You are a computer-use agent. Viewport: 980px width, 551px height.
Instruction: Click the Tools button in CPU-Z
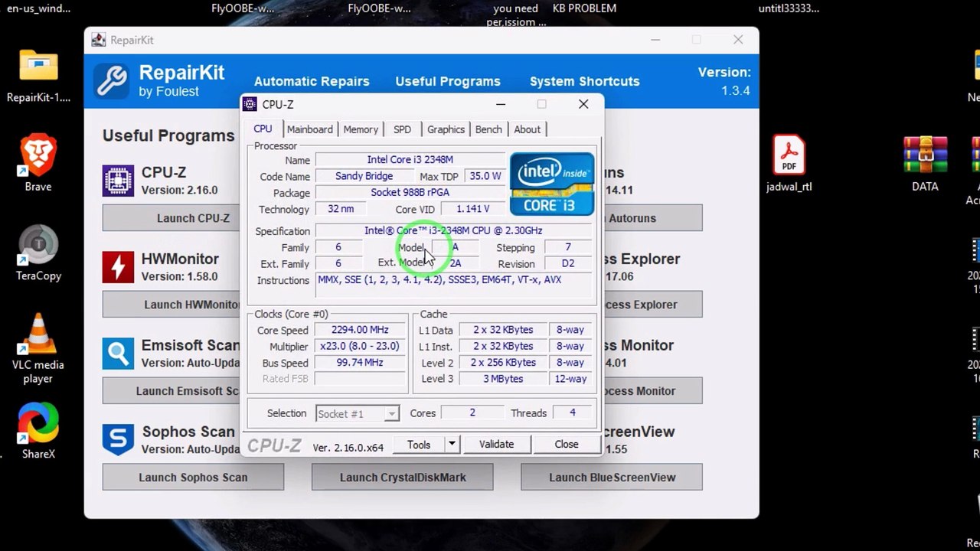coord(419,444)
